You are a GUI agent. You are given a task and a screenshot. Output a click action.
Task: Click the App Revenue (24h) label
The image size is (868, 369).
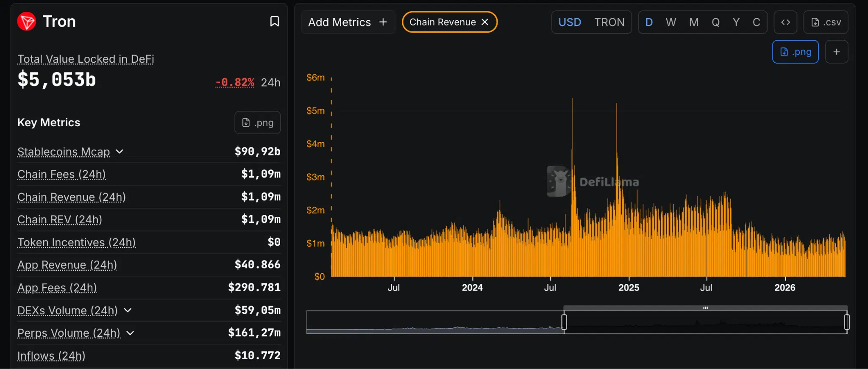[x=67, y=265]
